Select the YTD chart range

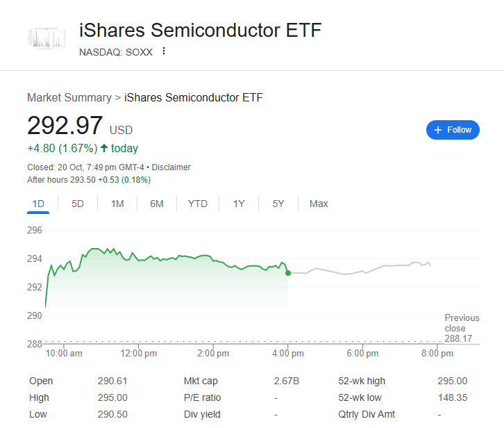pos(197,204)
